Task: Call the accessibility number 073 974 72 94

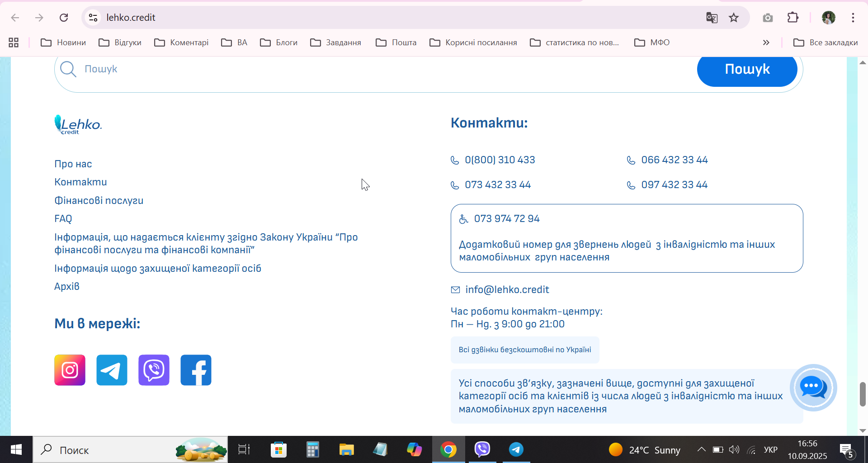Action: click(507, 218)
